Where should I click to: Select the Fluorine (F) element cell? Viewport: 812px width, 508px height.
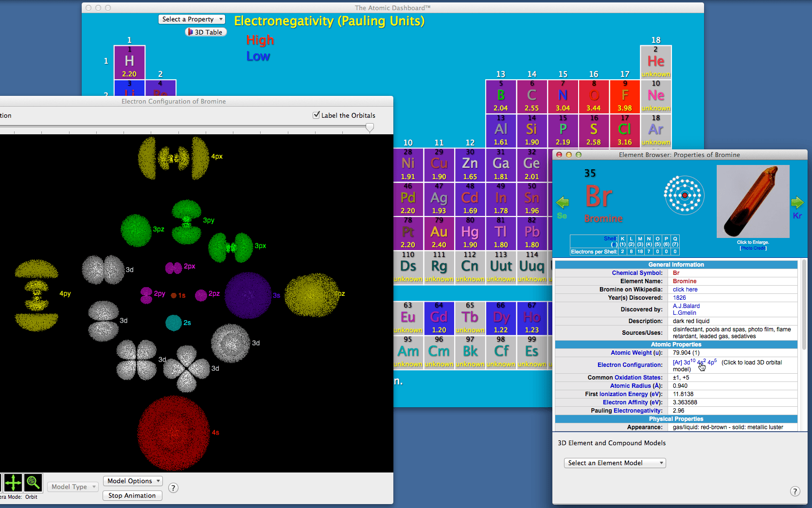pyautogui.click(x=625, y=96)
